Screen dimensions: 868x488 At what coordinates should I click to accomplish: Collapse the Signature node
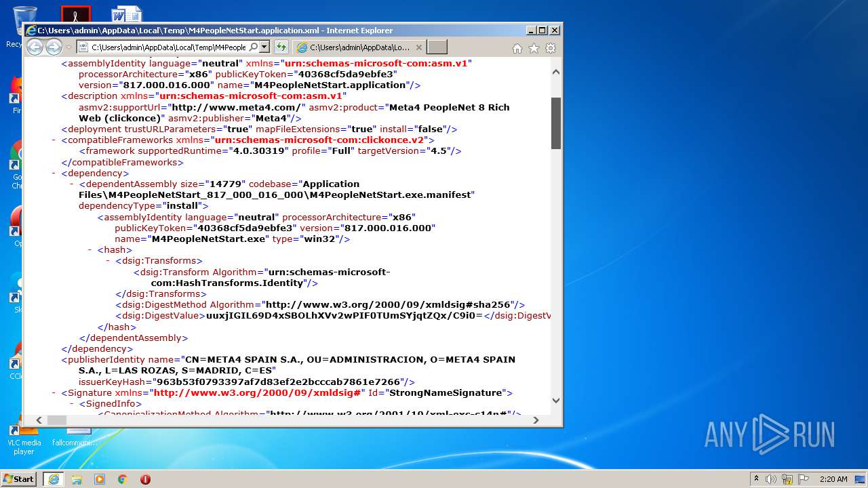click(x=54, y=393)
